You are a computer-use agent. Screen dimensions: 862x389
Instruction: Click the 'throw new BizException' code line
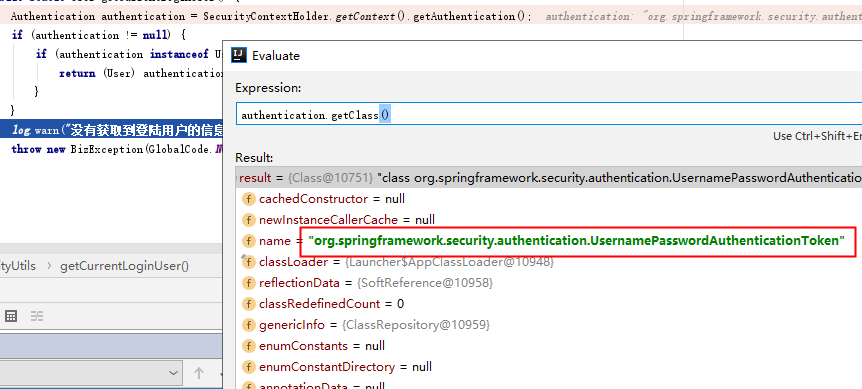(x=117, y=149)
